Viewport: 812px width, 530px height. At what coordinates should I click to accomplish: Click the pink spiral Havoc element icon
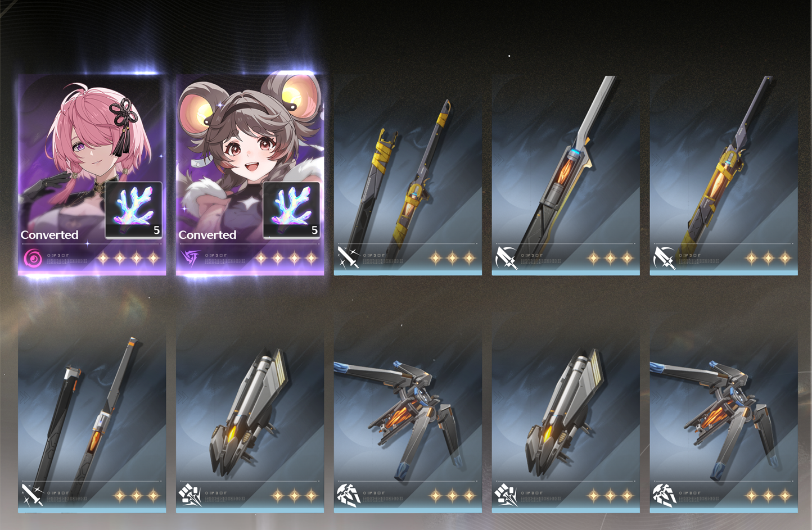(33, 259)
